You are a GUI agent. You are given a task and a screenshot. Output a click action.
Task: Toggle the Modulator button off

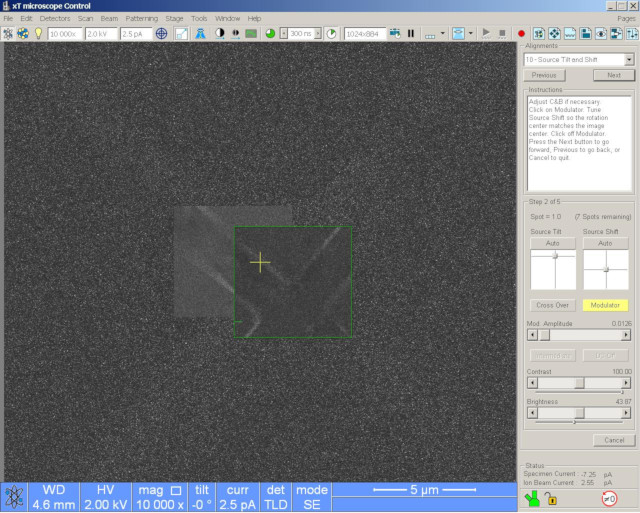(x=605, y=305)
